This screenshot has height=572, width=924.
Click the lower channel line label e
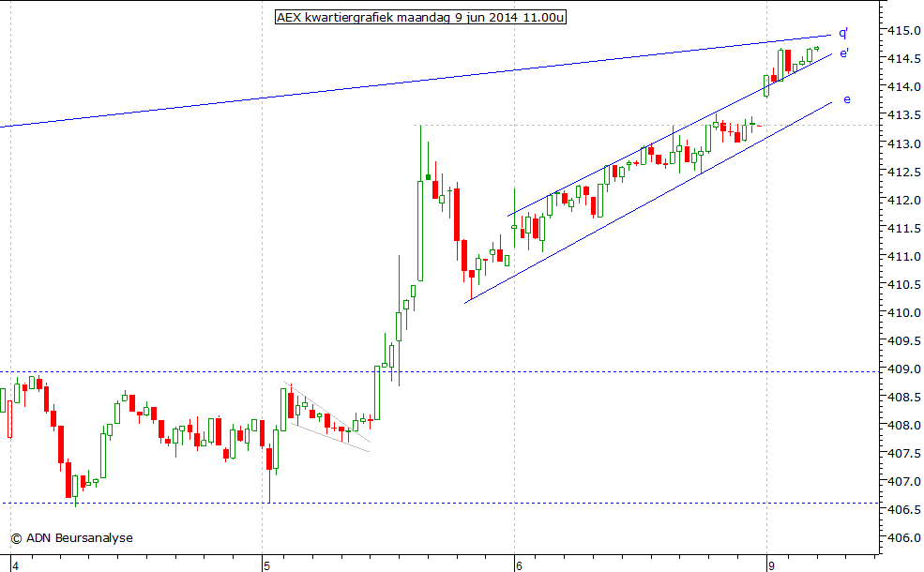(x=847, y=99)
